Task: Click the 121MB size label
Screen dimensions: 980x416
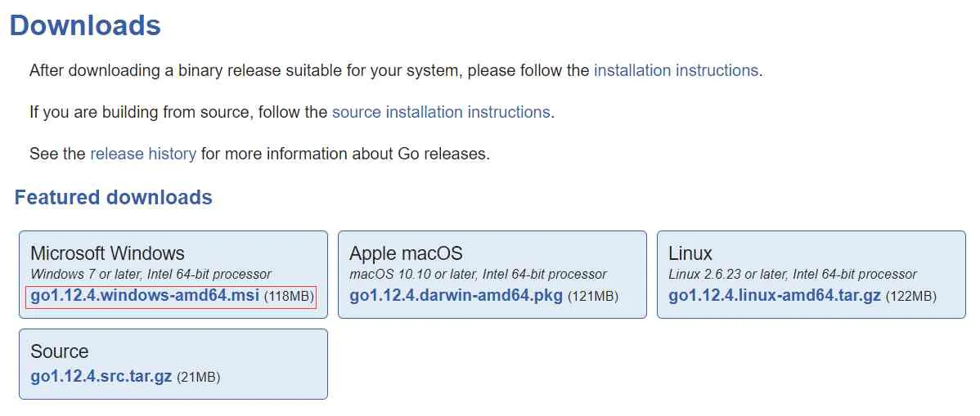Action: 593,296
